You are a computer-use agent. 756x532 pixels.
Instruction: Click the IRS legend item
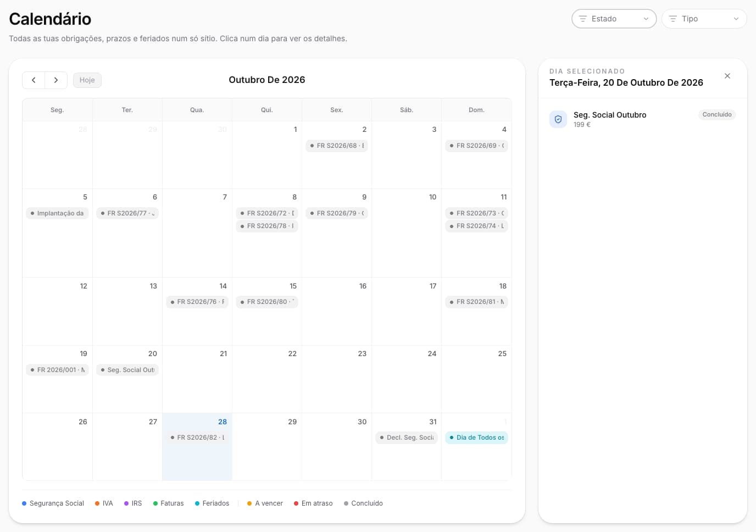click(133, 503)
